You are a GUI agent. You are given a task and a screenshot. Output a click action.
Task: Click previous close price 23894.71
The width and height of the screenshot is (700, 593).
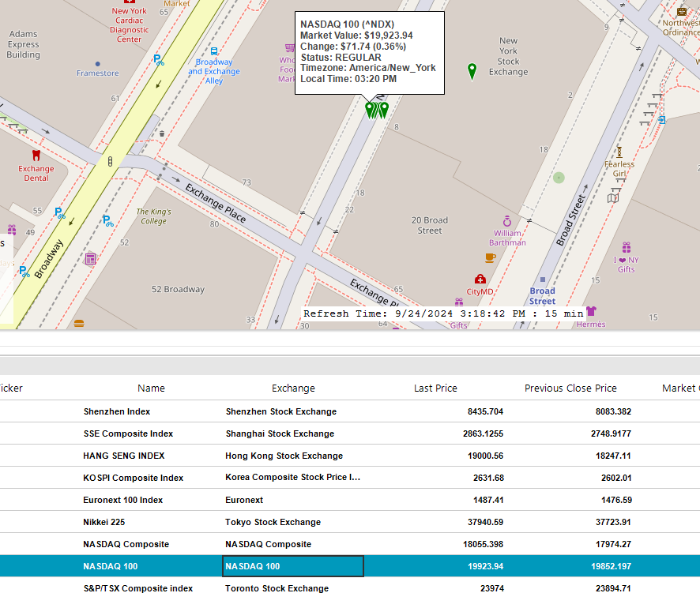tap(613, 588)
